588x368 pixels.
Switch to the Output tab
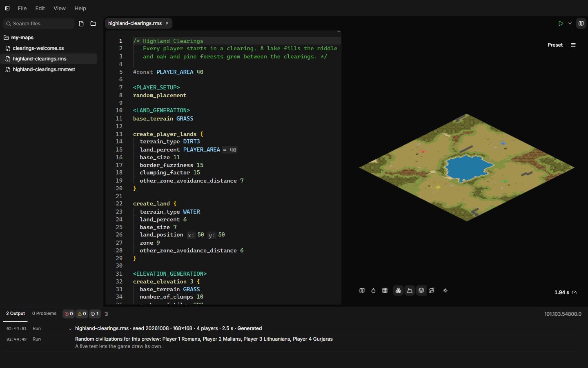tap(16, 314)
